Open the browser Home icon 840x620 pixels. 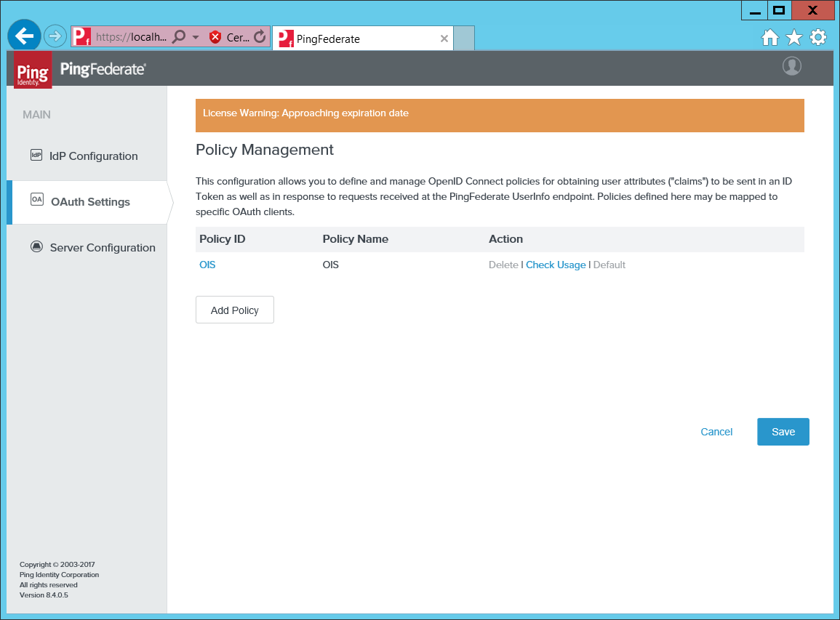(x=770, y=38)
